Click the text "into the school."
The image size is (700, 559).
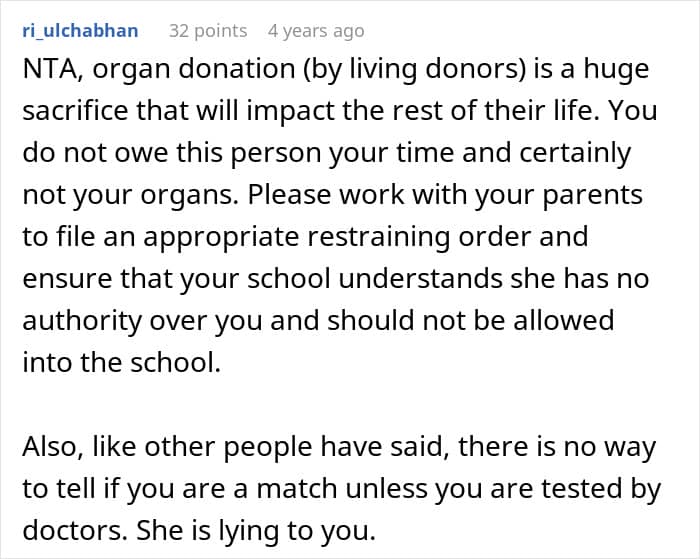pos(121,362)
